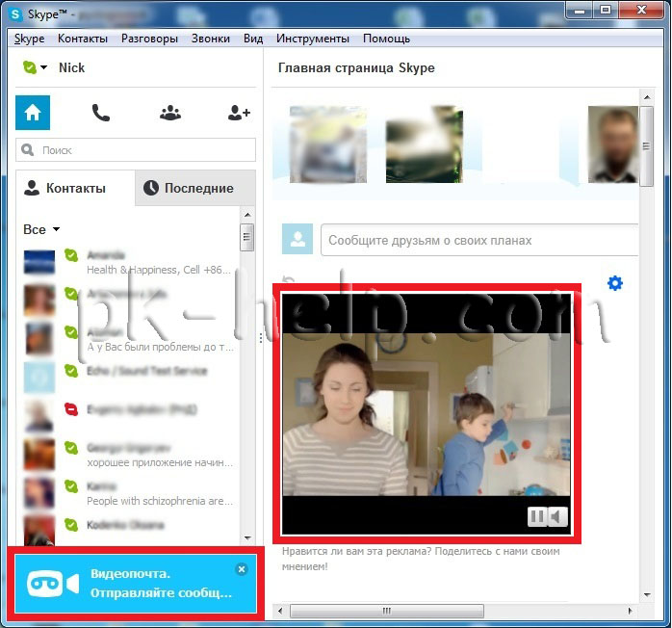Click the contact list scrollbar thumb
This screenshot has width=672, height=628.
tap(246, 237)
